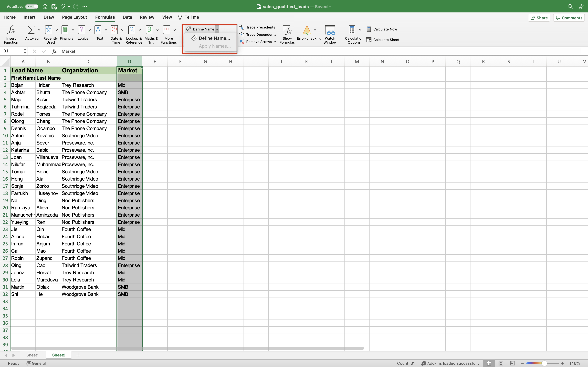Click the AutoSum icon

click(x=31, y=30)
